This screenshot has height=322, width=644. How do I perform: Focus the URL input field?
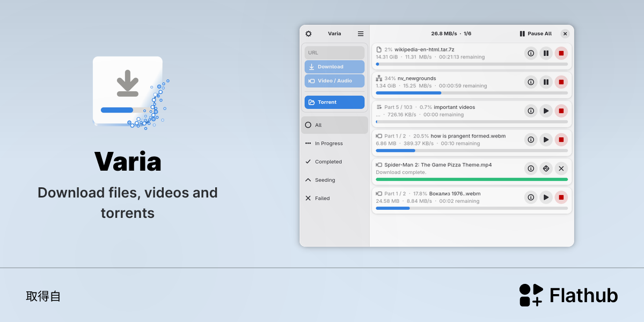click(334, 53)
